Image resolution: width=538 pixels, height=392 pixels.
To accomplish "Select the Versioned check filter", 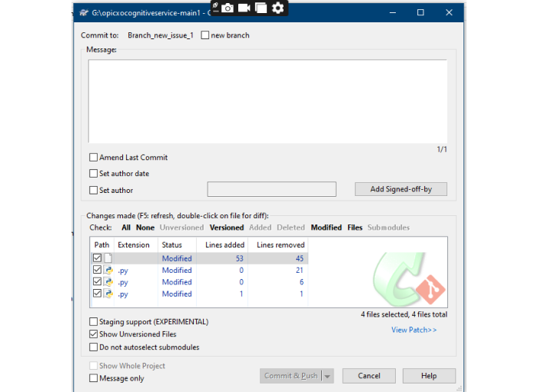I will [x=227, y=228].
